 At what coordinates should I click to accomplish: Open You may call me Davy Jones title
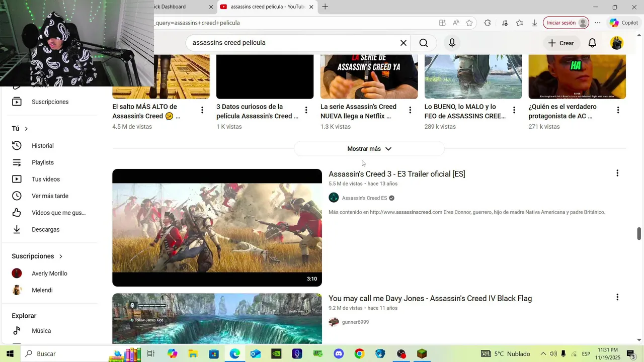[430, 298]
